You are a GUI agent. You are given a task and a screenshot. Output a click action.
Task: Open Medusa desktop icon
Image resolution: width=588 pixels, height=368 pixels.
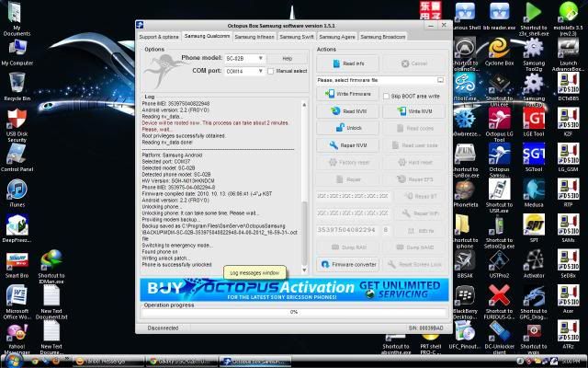[534, 193]
